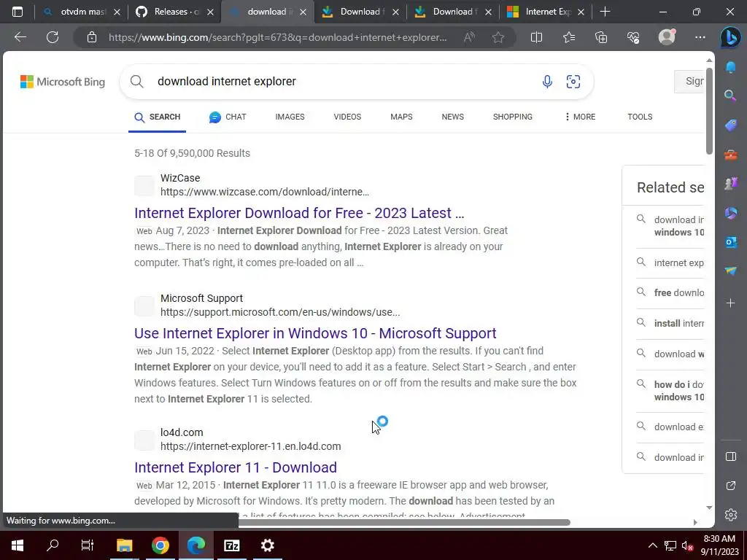747x560 pixels.
Task: Click the Microsoft Bing logo
Action: click(x=63, y=82)
